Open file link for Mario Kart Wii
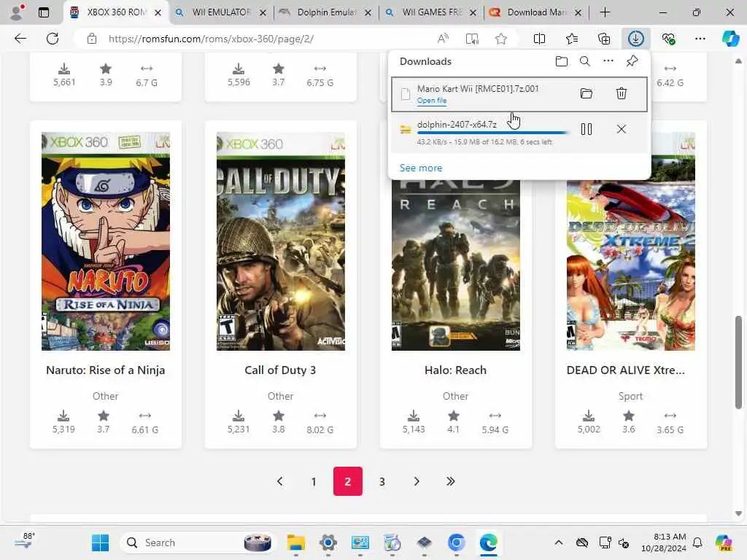Screen dimensions: 747x560 pos(432,101)
